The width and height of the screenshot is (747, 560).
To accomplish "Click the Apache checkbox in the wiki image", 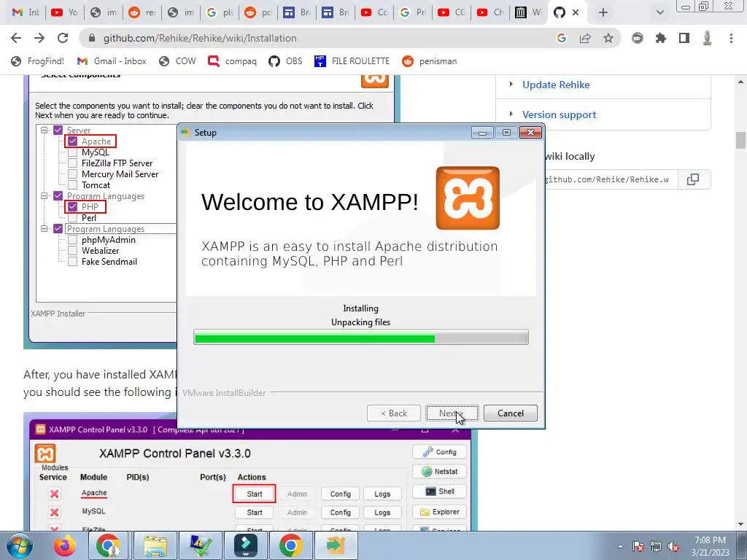I will point(72,141).
